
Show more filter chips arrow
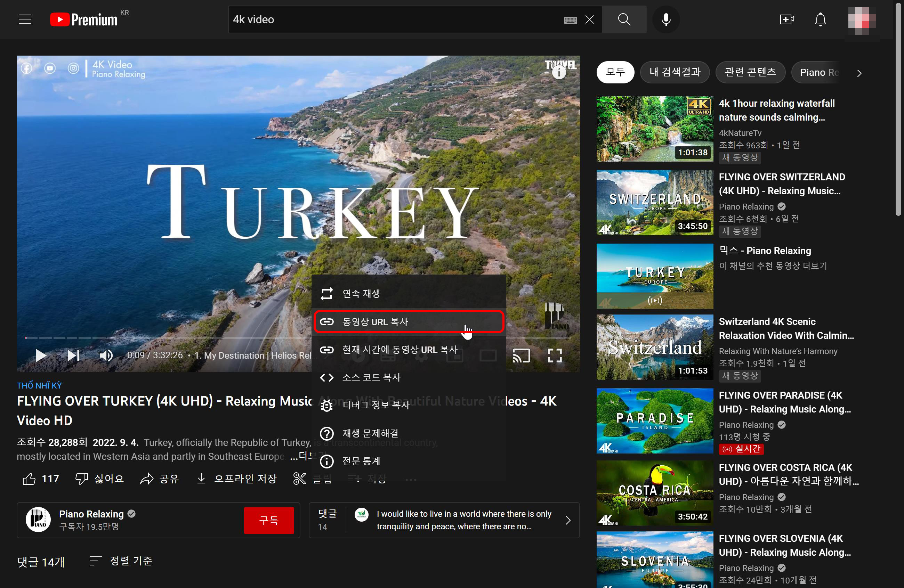(859, 73)
